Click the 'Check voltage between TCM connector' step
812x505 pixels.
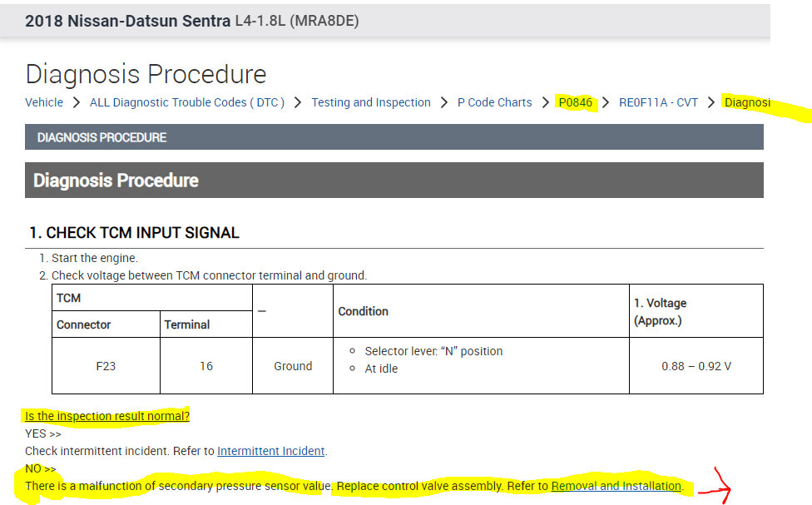coord(209,275)
